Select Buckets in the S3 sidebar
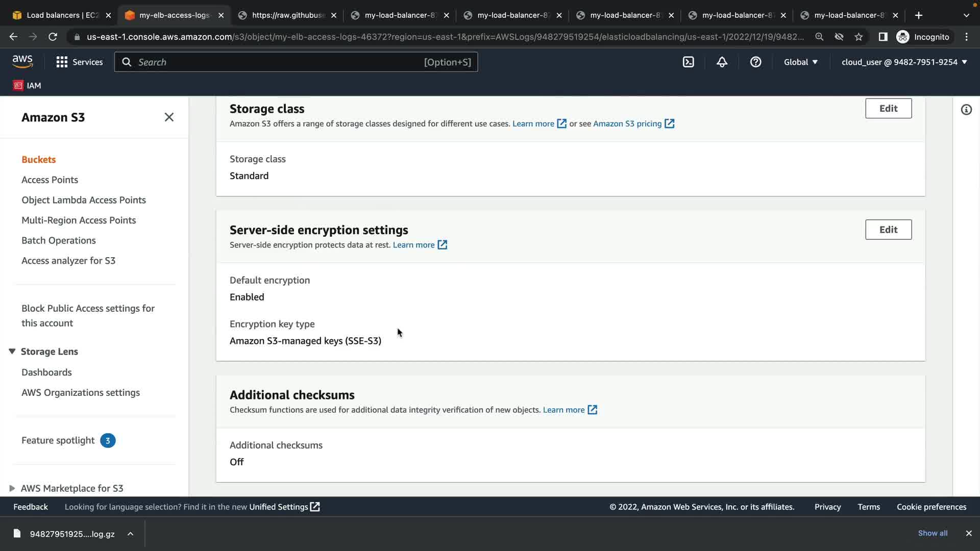The height and width of the screenshot is (551, 980). 39,160
